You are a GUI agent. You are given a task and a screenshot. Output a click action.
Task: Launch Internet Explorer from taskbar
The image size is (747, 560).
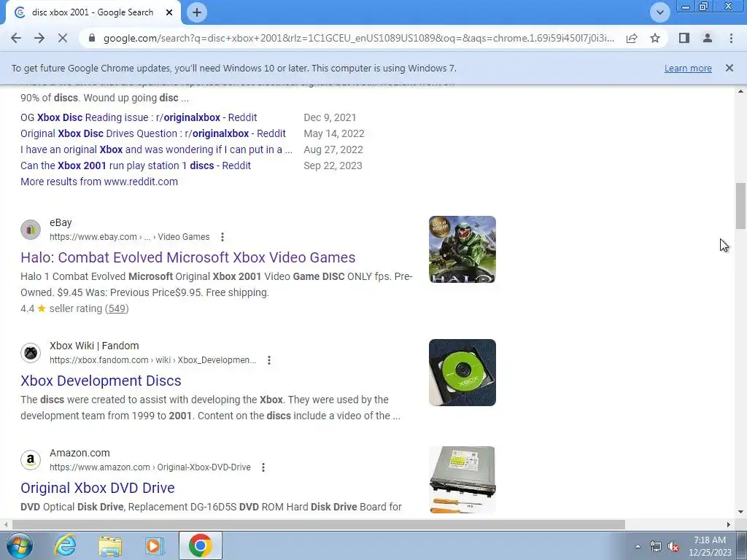click(65, 545)
